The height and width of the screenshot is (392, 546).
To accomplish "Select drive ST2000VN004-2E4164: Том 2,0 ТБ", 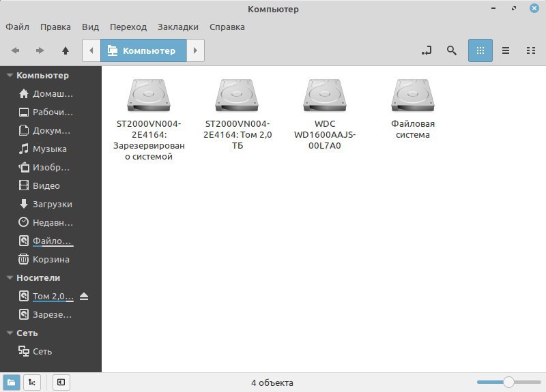I will 237,114.
